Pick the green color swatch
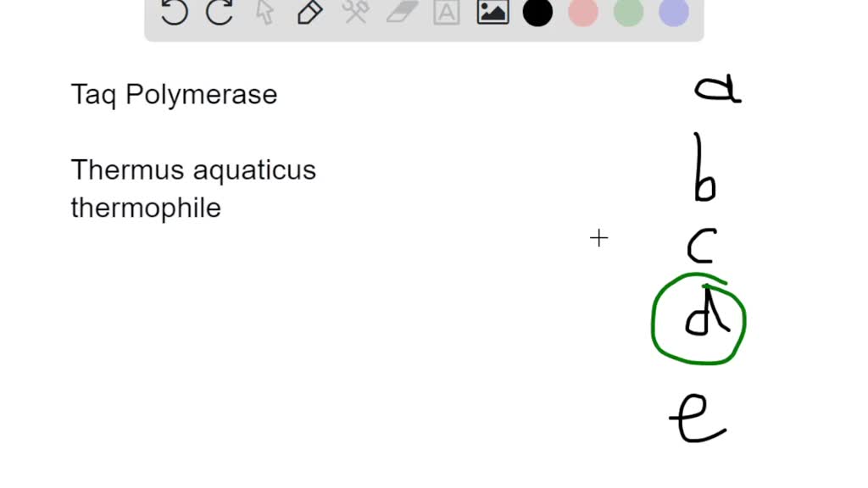Image resolution: width=868 pixels, height=488 pixels. 627,14
